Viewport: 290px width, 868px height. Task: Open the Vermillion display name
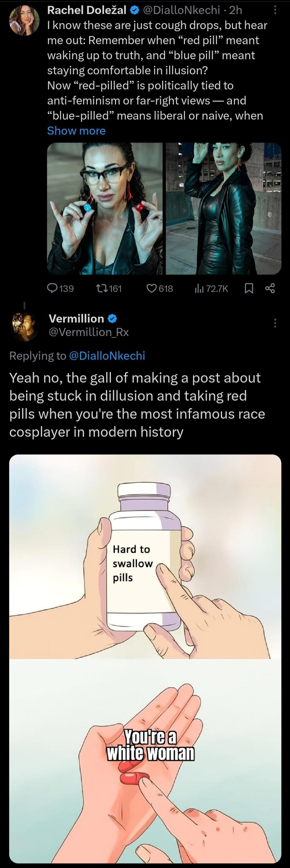tap(76, 318)
